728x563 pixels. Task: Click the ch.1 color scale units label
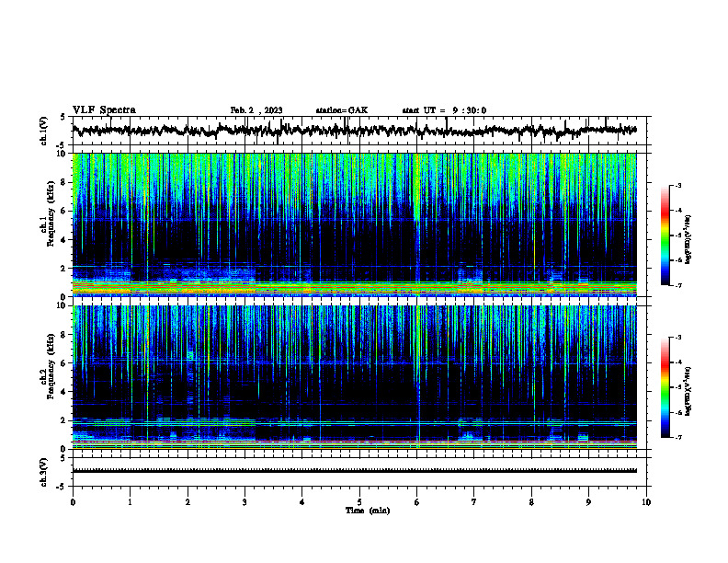(688, 240)
